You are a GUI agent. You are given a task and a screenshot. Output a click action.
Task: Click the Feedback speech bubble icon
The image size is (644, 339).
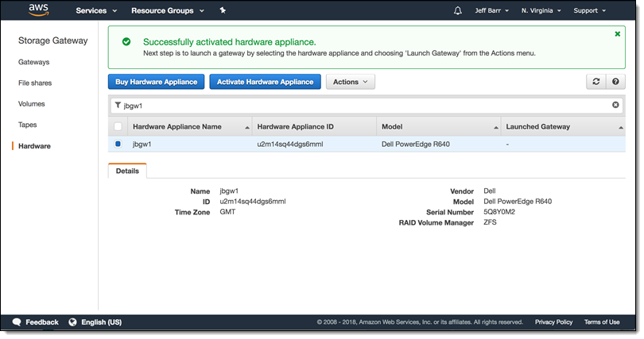click(17, 322)
